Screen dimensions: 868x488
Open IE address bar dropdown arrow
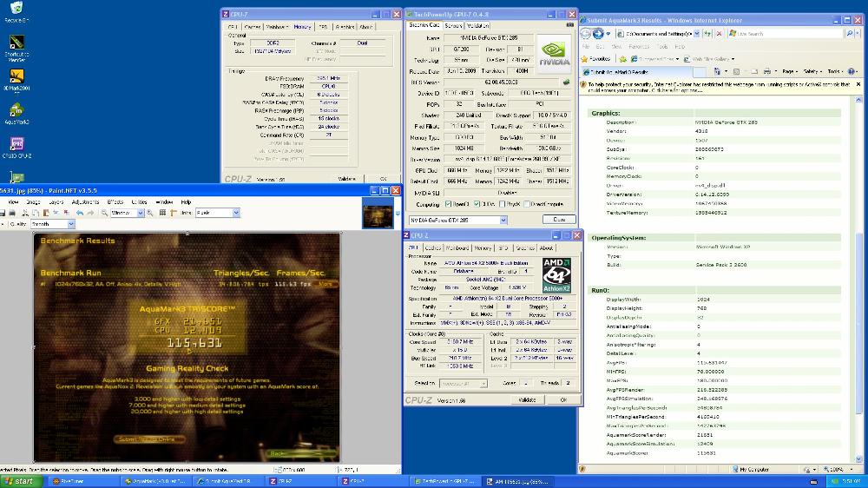696,34
